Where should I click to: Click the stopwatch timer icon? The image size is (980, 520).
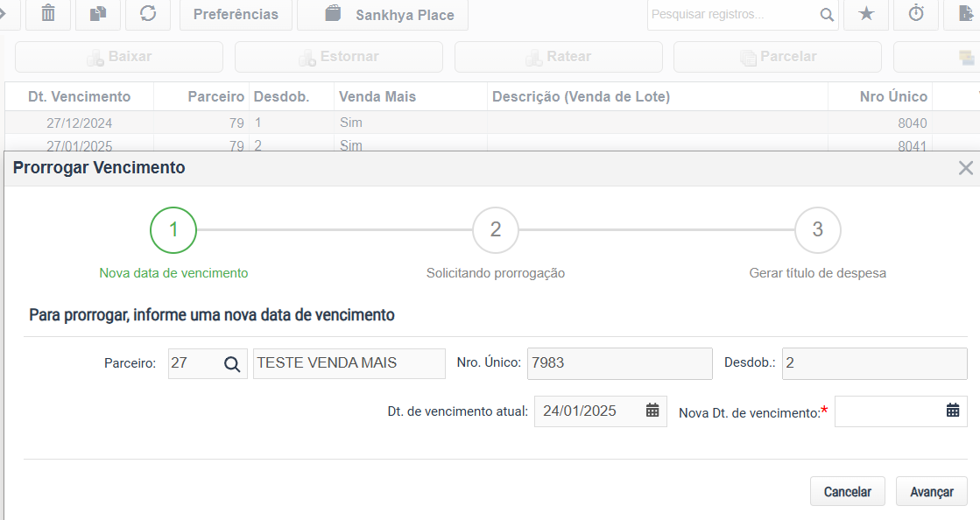click(916, 13)
